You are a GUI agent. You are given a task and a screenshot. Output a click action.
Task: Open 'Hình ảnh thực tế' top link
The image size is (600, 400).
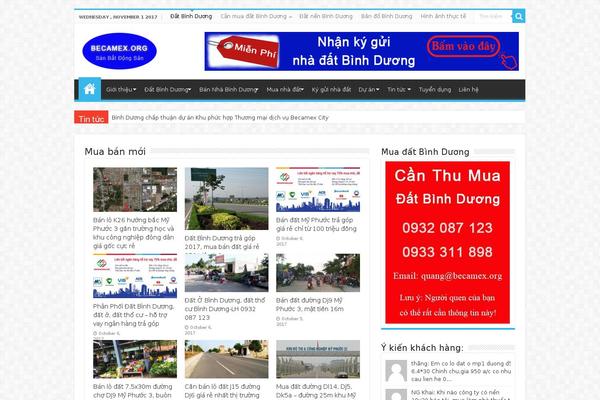(x=443, y=16)
